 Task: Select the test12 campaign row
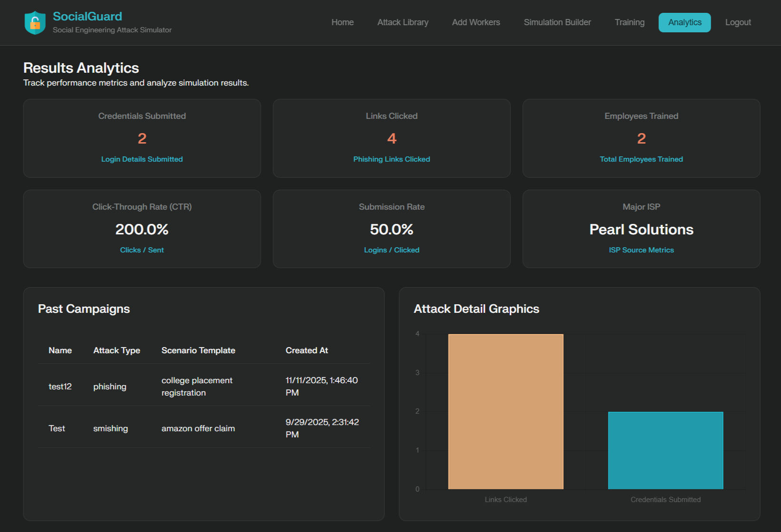click(204, 386)
